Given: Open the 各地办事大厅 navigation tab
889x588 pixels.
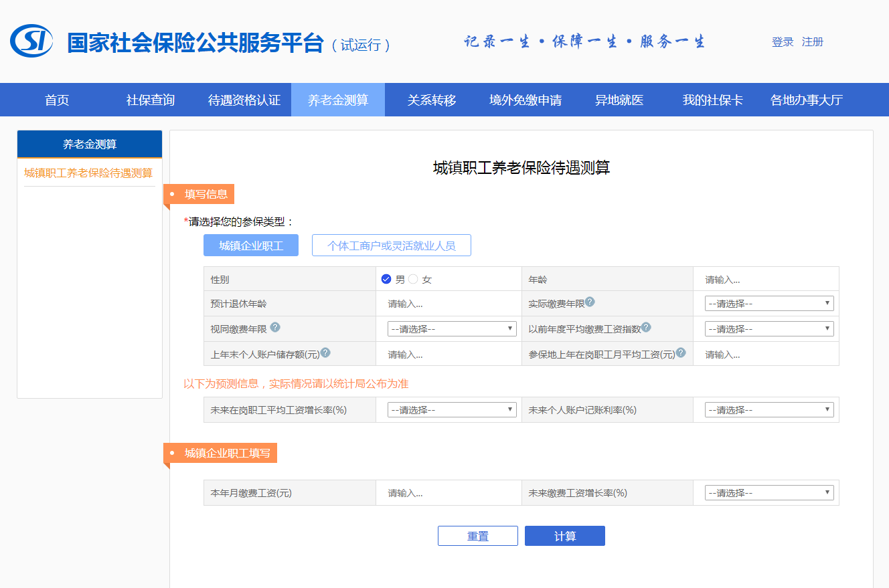Looking at the screenshot, I should coord(807,100).
